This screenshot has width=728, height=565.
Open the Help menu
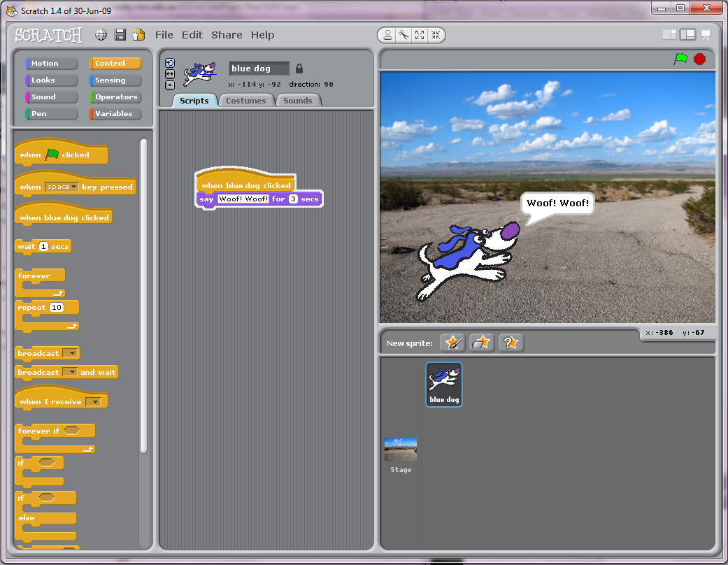pos(263,35)
